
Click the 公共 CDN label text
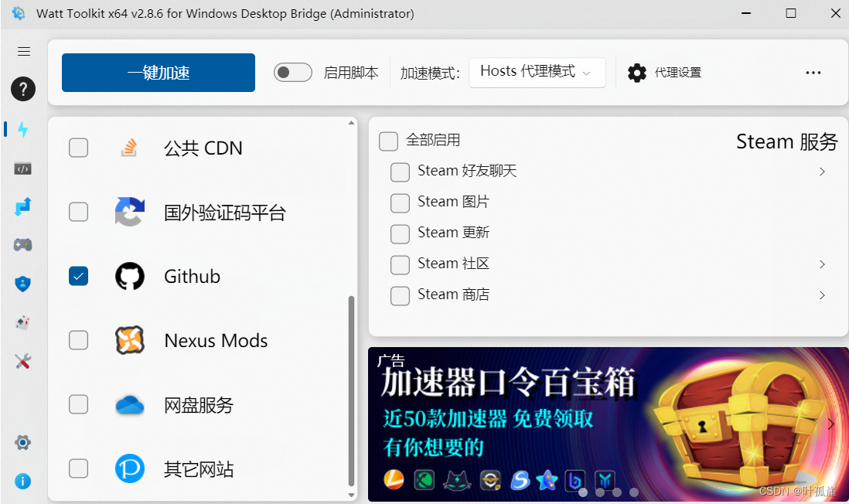coord(203,148)
